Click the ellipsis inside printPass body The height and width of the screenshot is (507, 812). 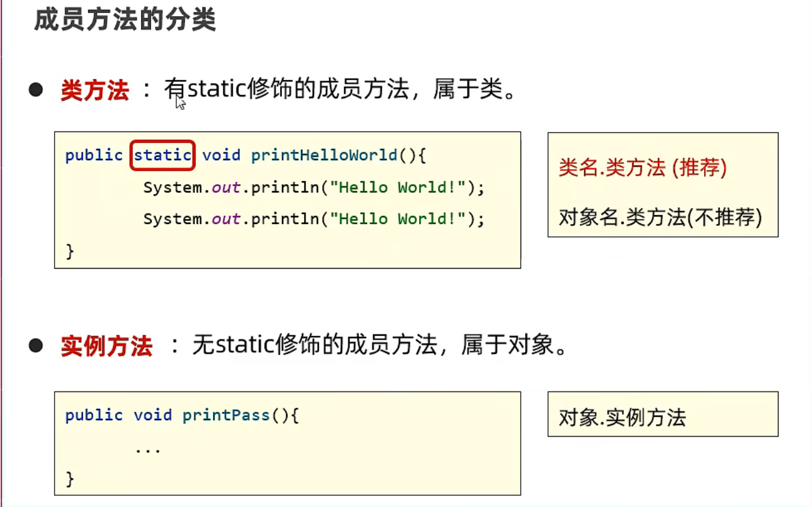[x=148, y=449]
